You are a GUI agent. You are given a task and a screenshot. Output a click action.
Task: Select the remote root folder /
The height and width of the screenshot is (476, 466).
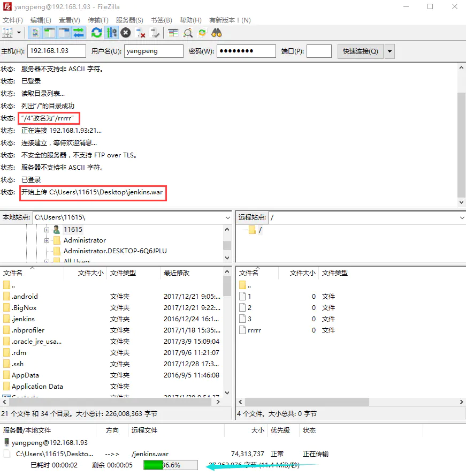260,230
